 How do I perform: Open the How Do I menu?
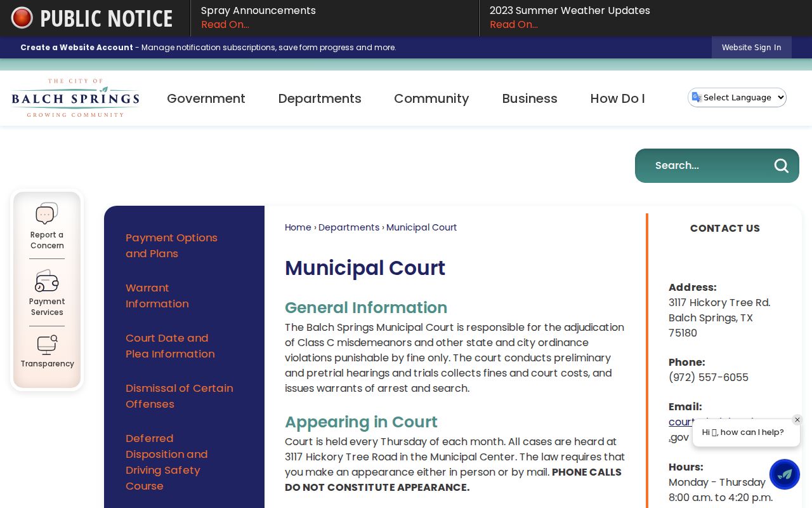(x=617, y=98)
